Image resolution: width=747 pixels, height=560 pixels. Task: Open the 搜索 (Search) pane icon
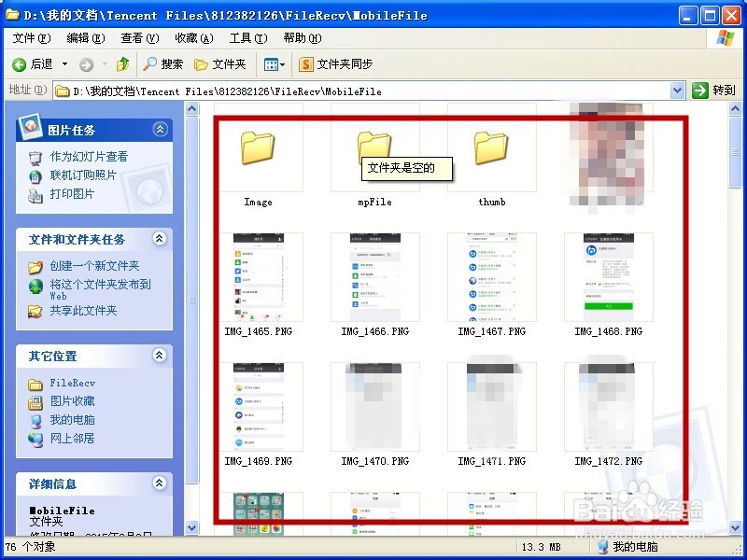150,64
